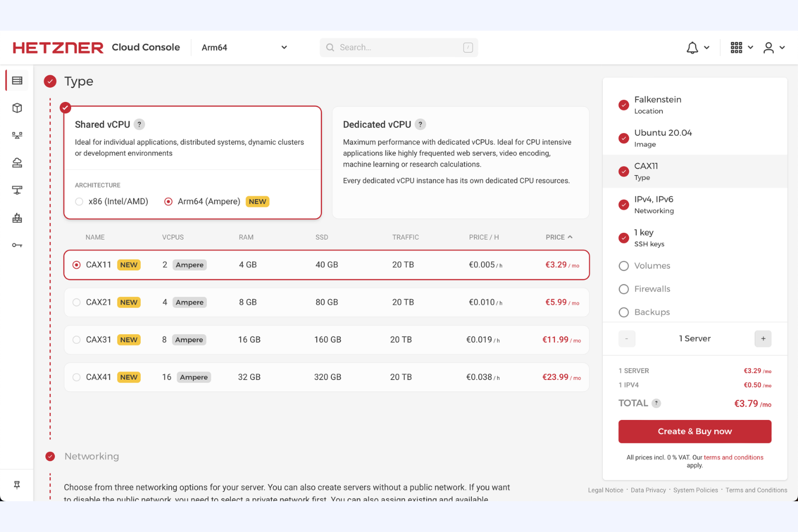Screen dimensions: 798x532
Task: Choose the CAX41 server type
Action: [x=76, y=377]
